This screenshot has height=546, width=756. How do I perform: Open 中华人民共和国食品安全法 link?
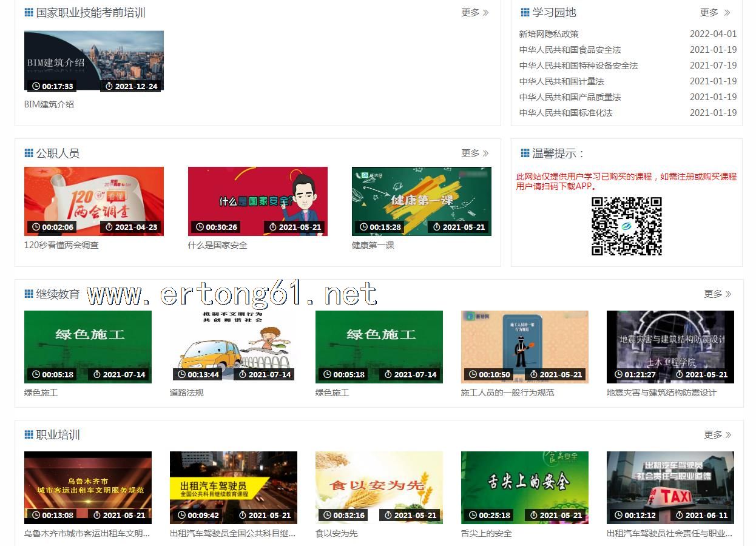(x=570, y=50)
